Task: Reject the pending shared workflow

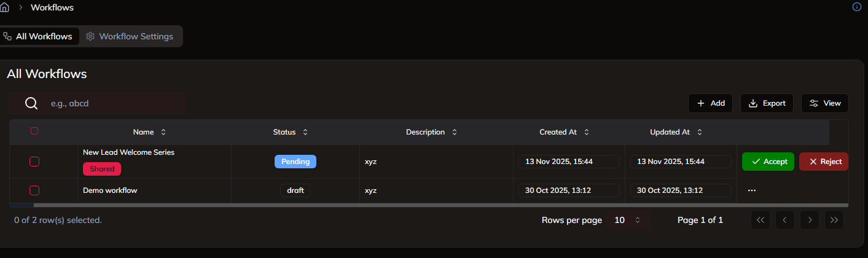Action: 824,162
